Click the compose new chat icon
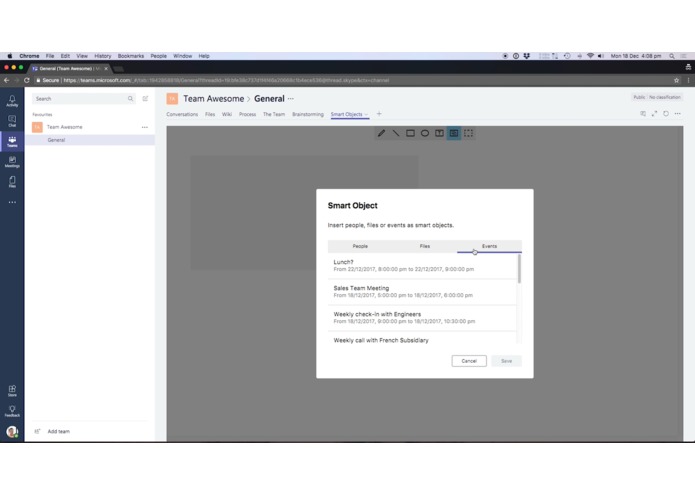The image size is (695, 494). click(145, 98)
